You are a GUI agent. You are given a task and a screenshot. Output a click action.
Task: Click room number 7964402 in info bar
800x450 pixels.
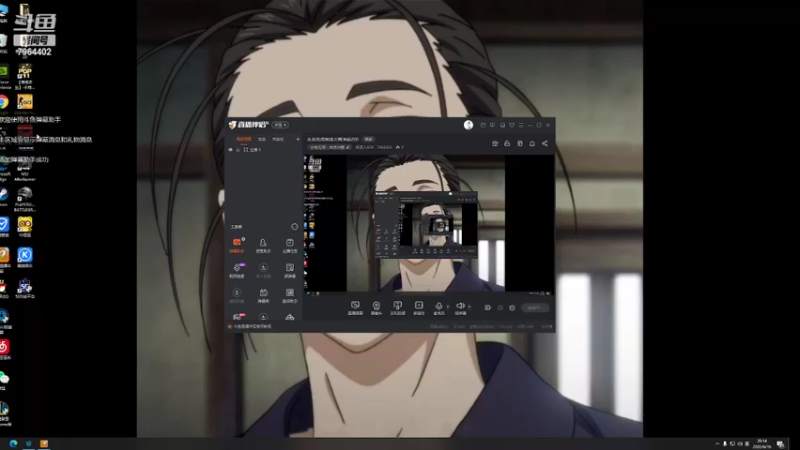(384, 147)
